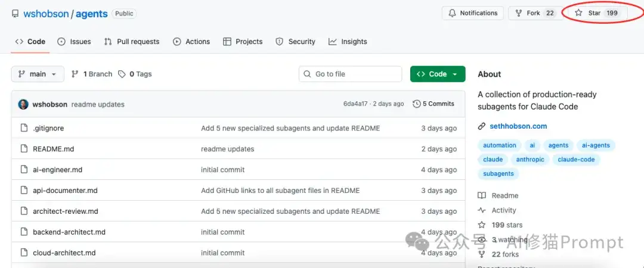The image size is (644, 268).
Task: Open .gitignore commit message about 5 subagents
Action: 290,128
